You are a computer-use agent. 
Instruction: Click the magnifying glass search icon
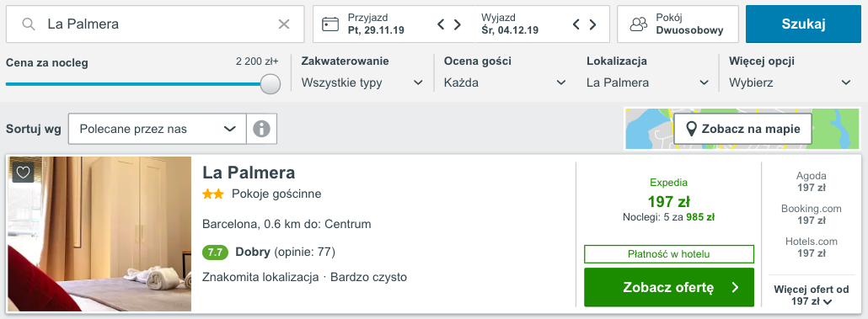[29, 24]
